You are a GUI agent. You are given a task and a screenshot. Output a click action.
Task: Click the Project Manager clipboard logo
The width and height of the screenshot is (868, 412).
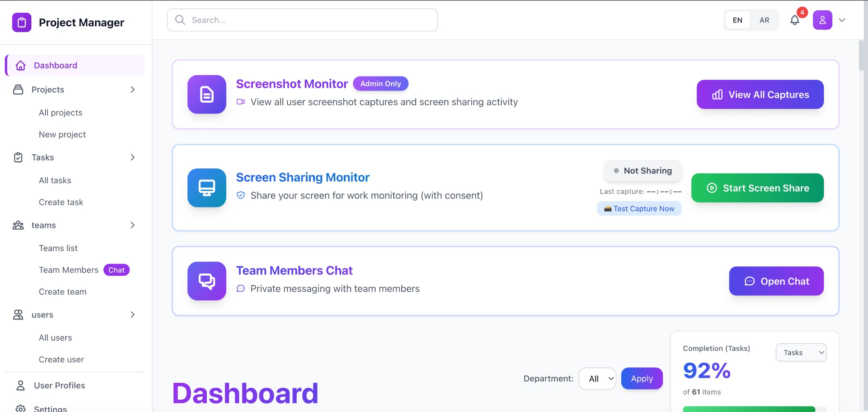click(x=22, y=22)
